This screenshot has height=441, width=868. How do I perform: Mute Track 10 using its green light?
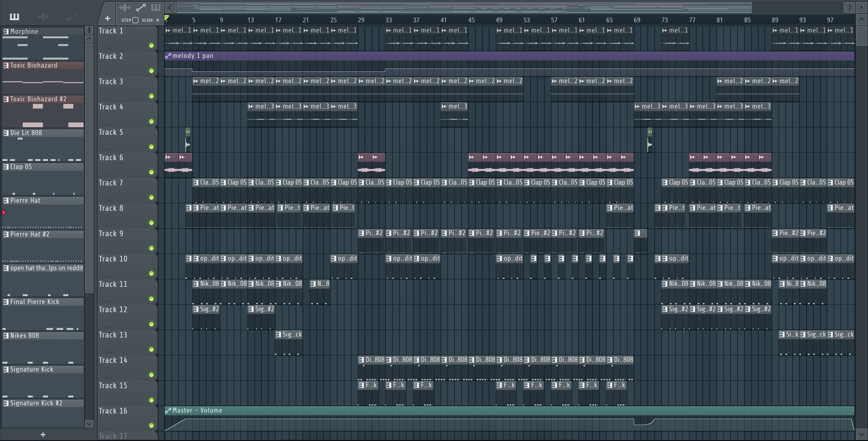[x=151, y=273]
